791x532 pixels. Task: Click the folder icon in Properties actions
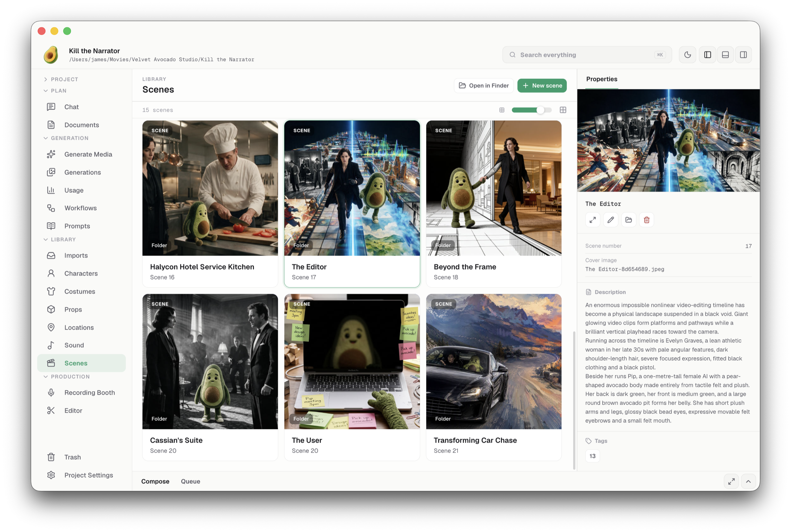coord(629,220)
